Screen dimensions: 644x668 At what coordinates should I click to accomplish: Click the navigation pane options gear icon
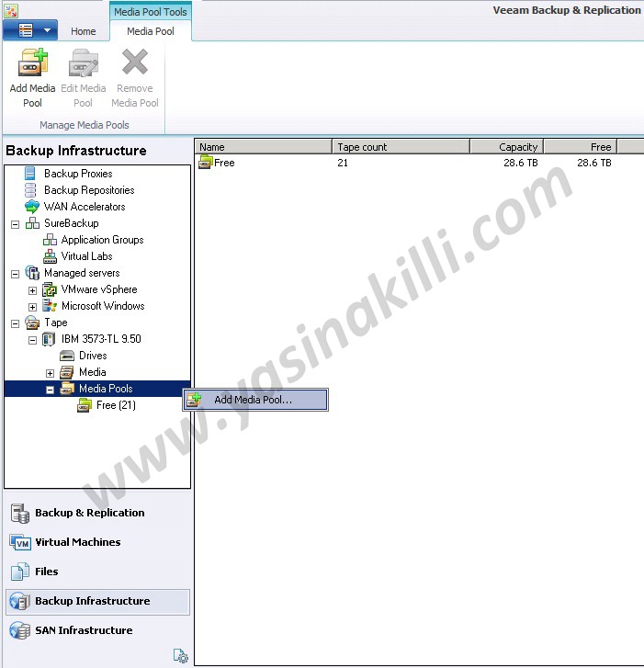181,656
